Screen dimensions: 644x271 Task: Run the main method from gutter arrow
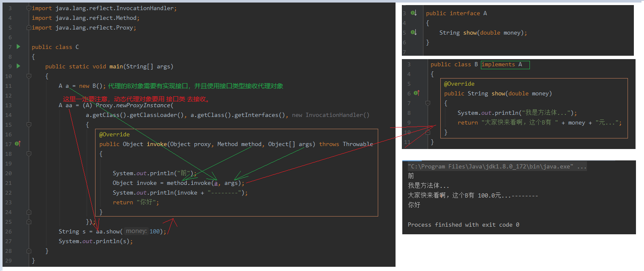[x=18, y=66]
